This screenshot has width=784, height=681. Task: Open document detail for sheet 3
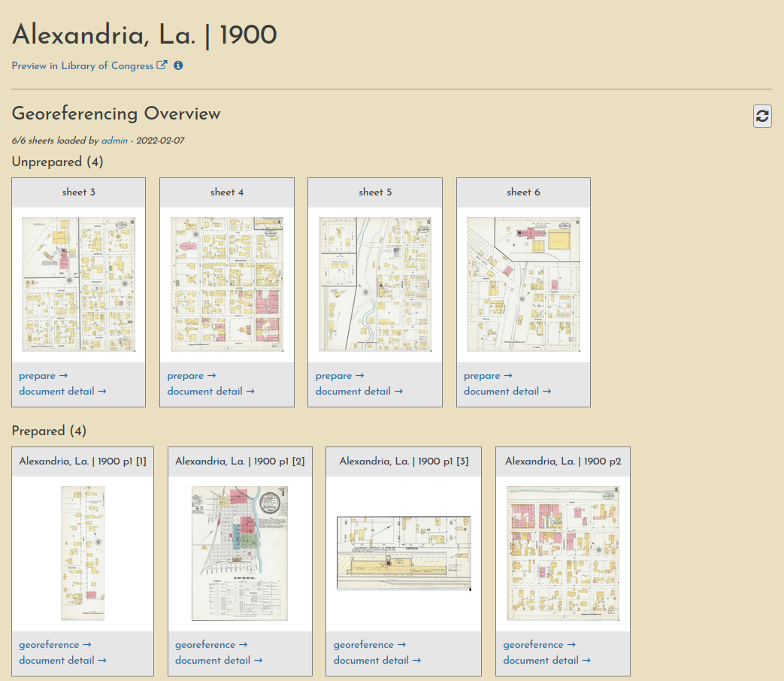pos(62,391)
